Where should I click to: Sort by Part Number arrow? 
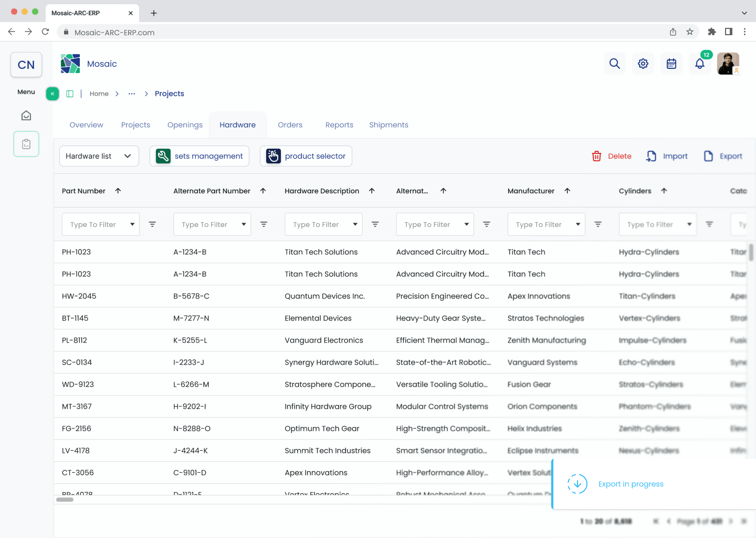pos(118,191)
